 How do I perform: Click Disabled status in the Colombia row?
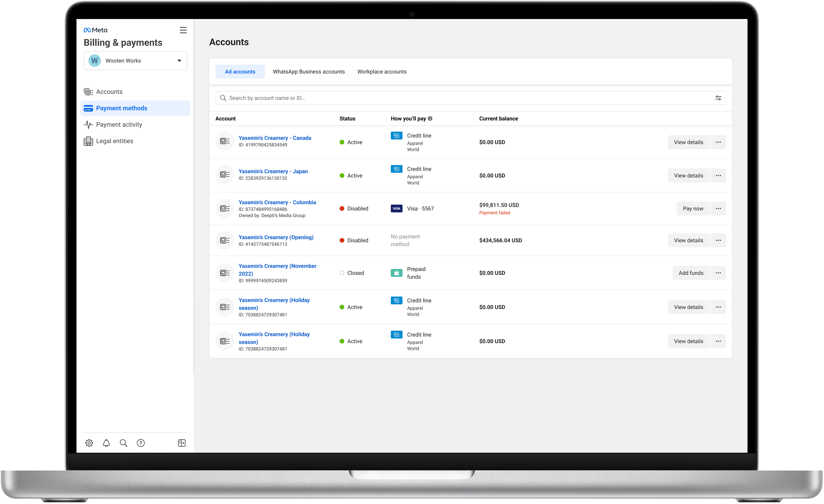click(354, 209)
